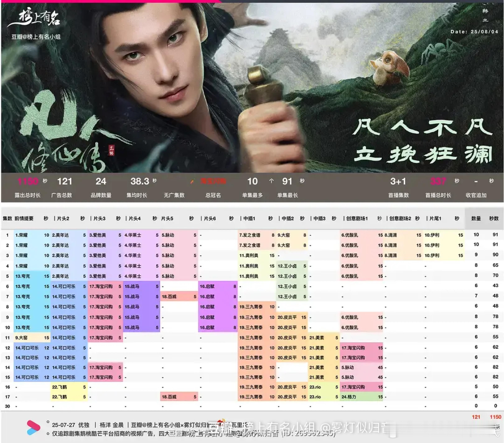The width and height of the screenshot is (504, 443).
Task: Click the 38.3 average duration value
Action: [x=140, y=181]
